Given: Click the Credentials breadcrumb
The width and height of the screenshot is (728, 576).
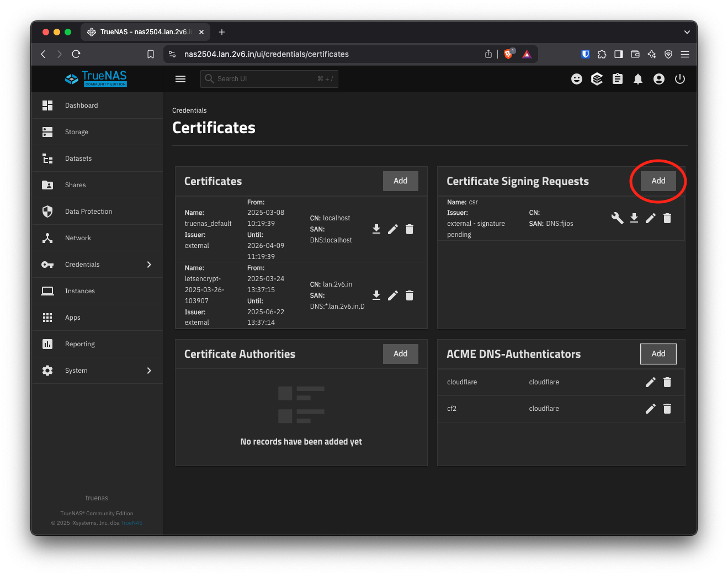Looking at the screenshot, I should (x=189, y=110).
